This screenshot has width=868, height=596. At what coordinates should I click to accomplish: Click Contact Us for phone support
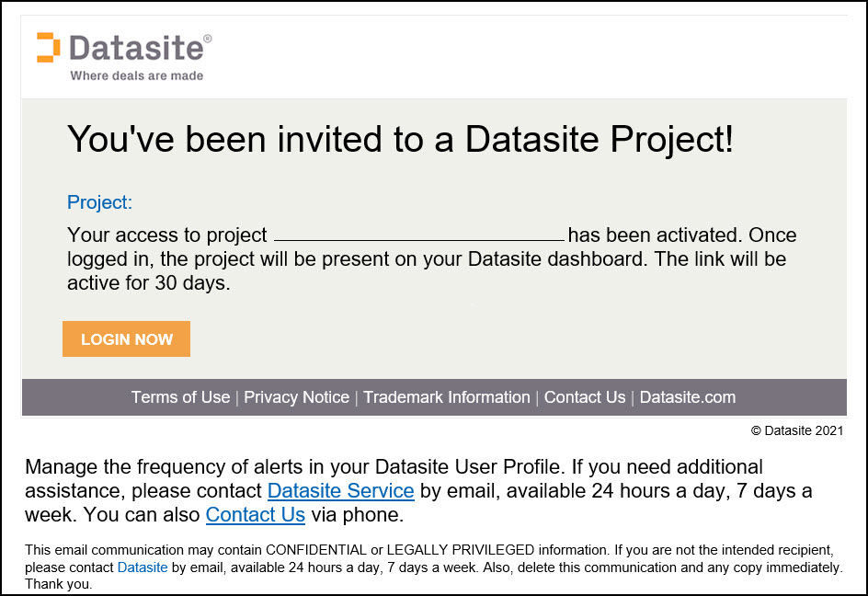click(x=255, y=515)
